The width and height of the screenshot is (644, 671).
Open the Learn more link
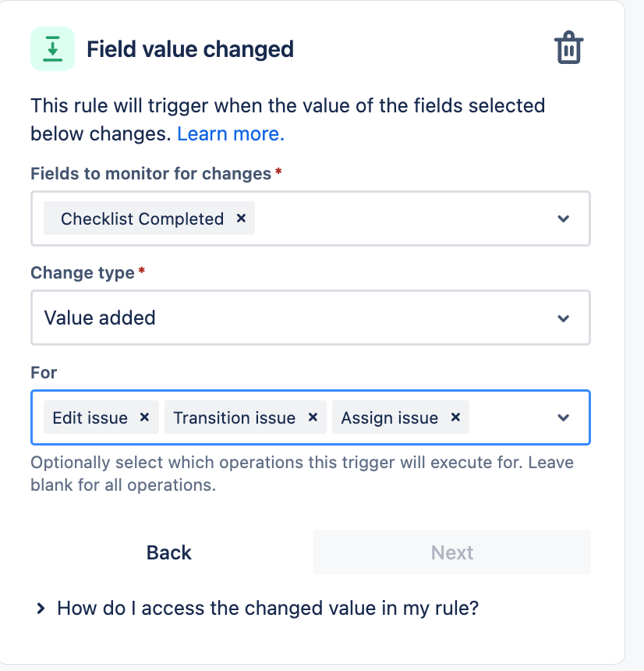231,134
